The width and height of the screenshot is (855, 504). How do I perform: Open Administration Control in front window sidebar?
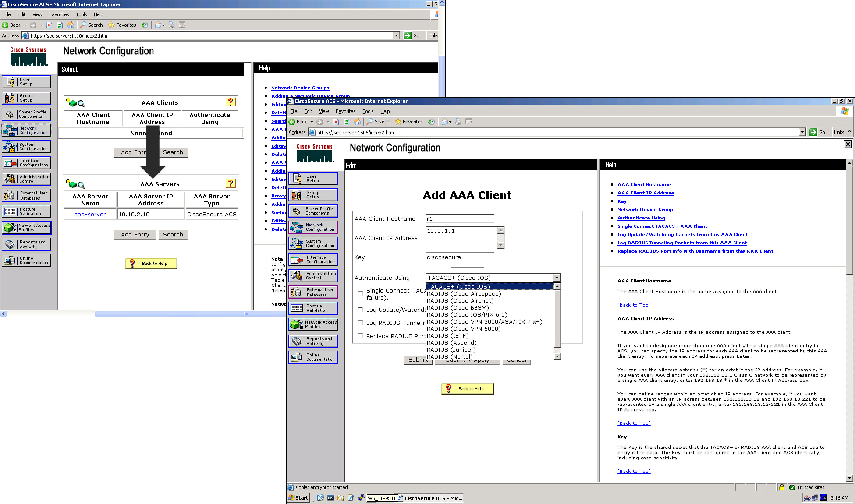(313, 276)
